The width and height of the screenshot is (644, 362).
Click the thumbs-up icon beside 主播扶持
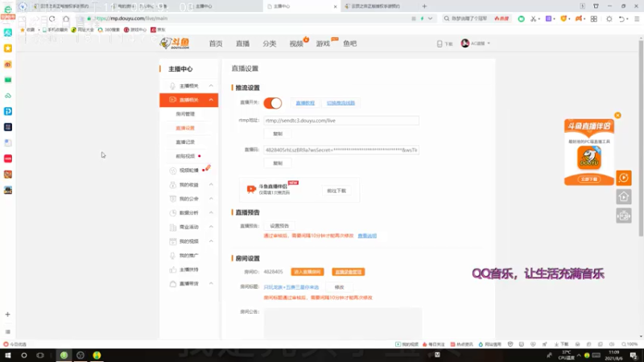173,269
